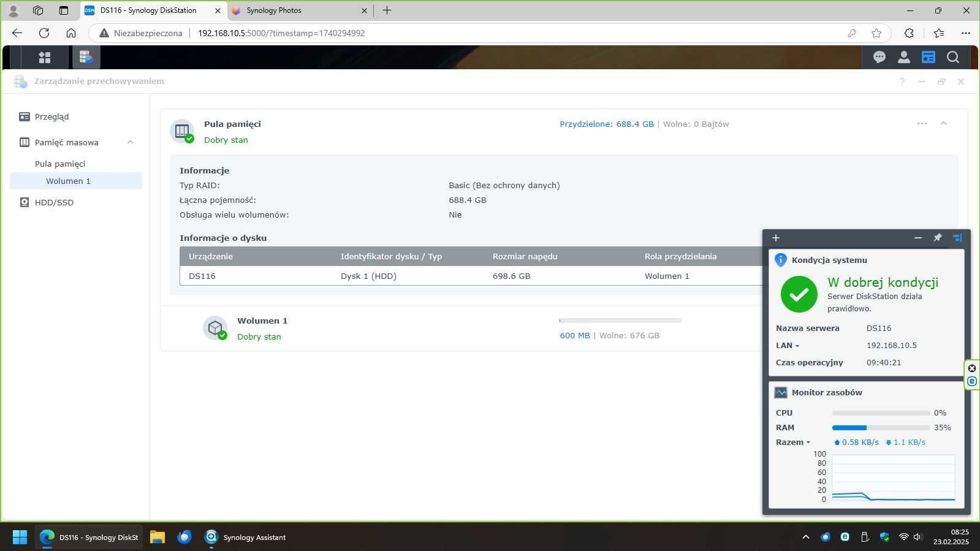Open browser settings and more menu

(x=966, y=33)
